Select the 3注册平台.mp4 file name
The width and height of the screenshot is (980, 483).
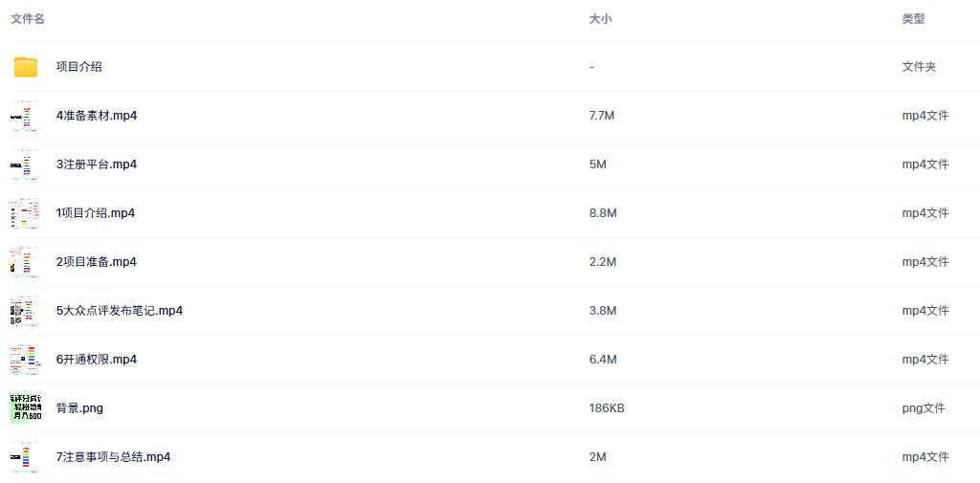point(97,165)
